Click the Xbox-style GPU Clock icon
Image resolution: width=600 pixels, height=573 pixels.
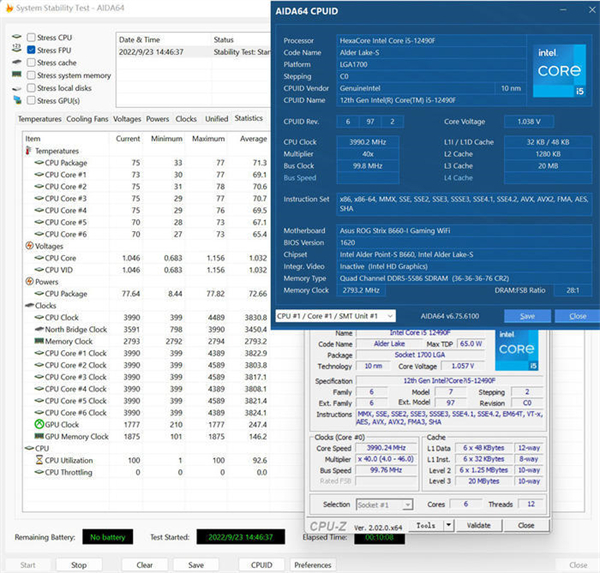pos(39,424)
